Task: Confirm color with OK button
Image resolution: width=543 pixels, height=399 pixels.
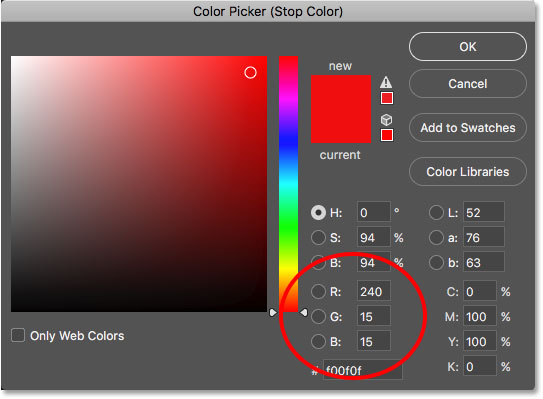Action: pos(468,47)
